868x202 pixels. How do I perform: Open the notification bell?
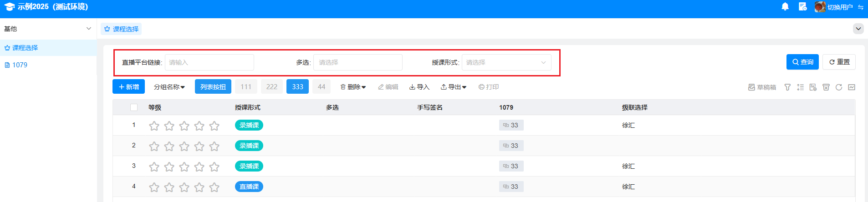click(x=785, y=7)
